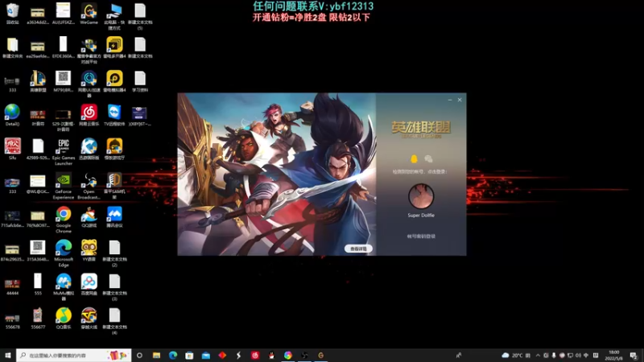Open the Detail globe shortcut icon
Viewport: 644px width, 362px height.
click(x=12, y=115)
